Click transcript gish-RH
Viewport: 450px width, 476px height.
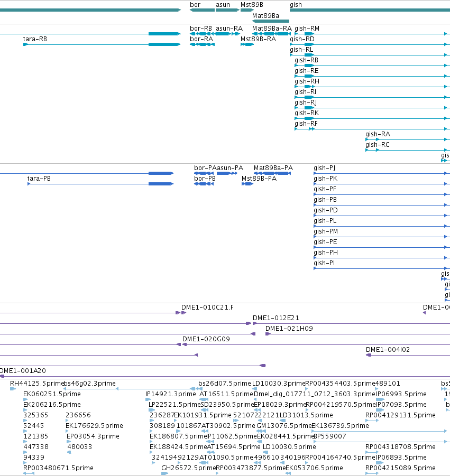click(307, 82)
